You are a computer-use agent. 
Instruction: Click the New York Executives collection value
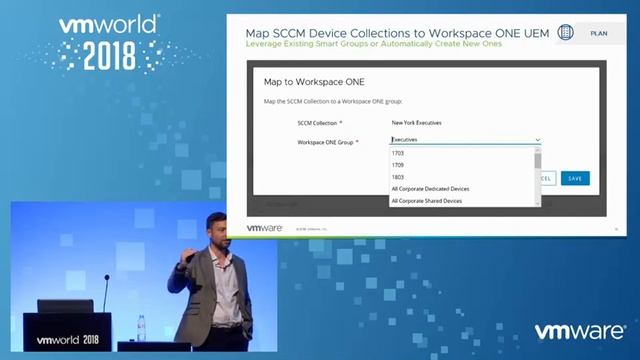pyautogui.click(x=416, y=122)
